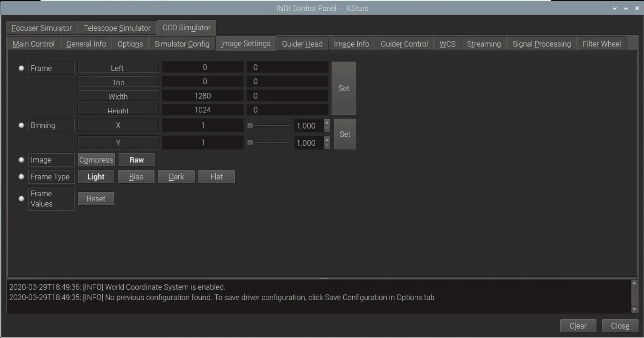Select the Bias frame type
644x338 pixels.
point(136,177)
